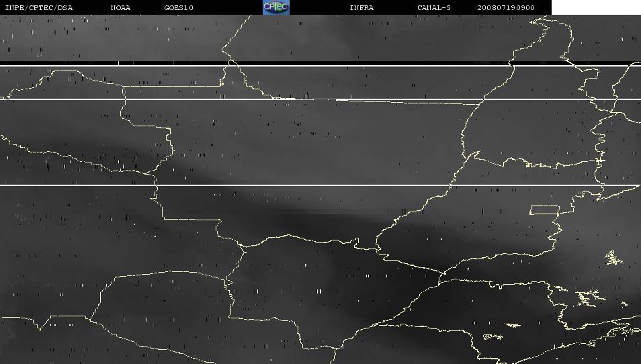Image resolution: width=641 pixels, height=364 pixels.
Task: Select the INPE/CPTEC/DSA header text
Action: [x=39, y=8]
